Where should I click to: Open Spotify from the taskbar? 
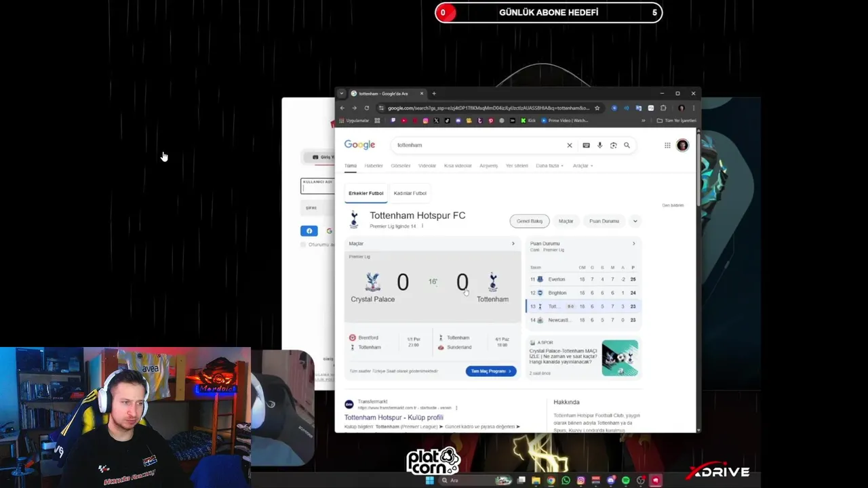point(625,481)
